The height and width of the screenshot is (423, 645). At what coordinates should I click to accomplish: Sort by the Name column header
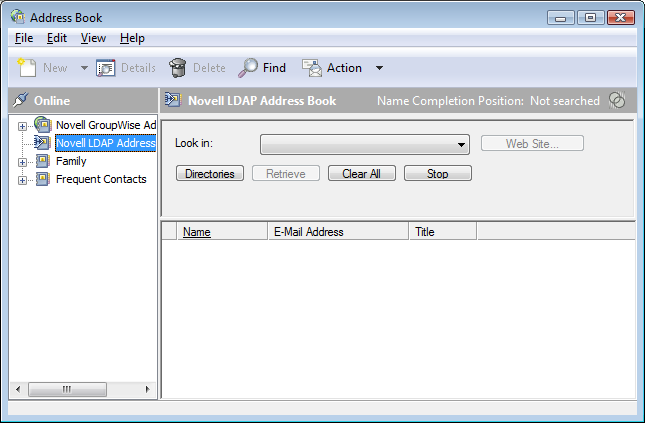(222, 232)
